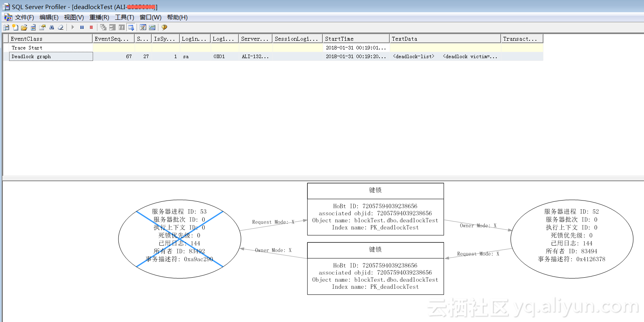Click the TextData column header

click(446, 39)
